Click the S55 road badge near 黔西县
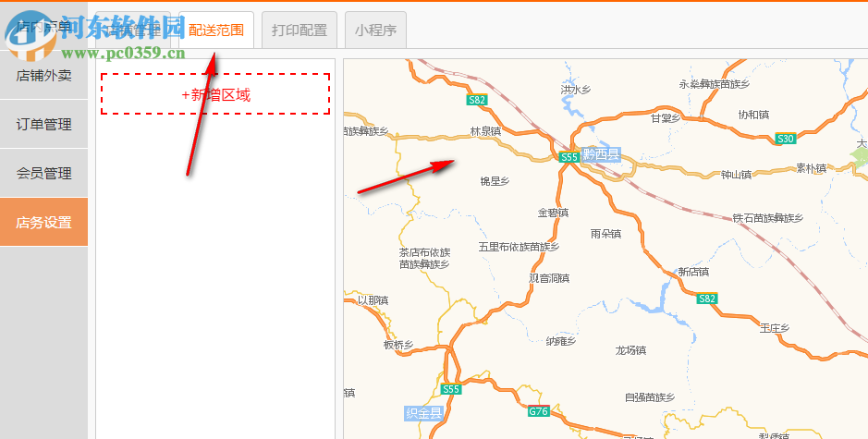Image resolution: width=868 pixels, height=439 pixels. tap(569, 157)
